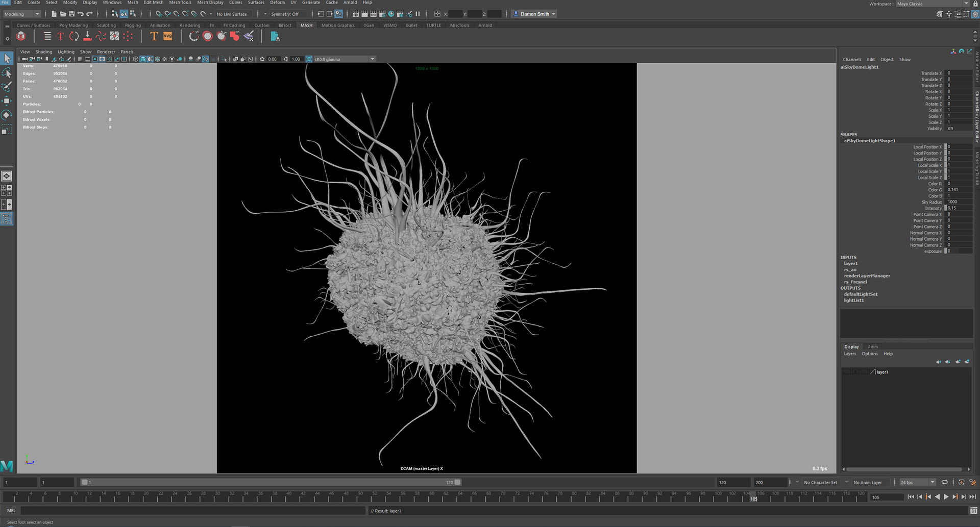
Task: Open the 24 fps frame rate dropdown
Action: 917,482
